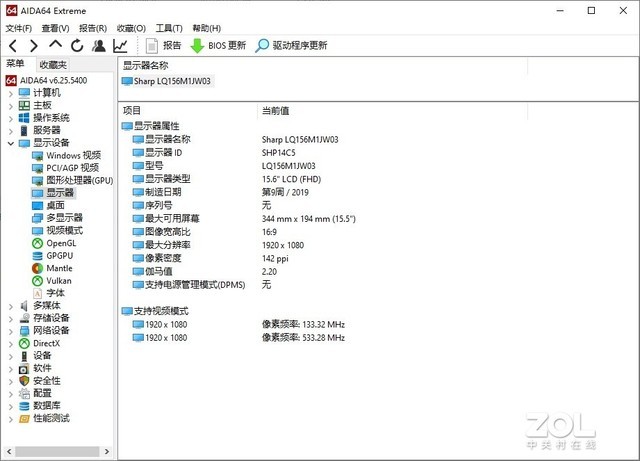The width and height of the screenshot is (640, 461).
Task: Open the 文件(F) menu
Action: click(19, 28)
